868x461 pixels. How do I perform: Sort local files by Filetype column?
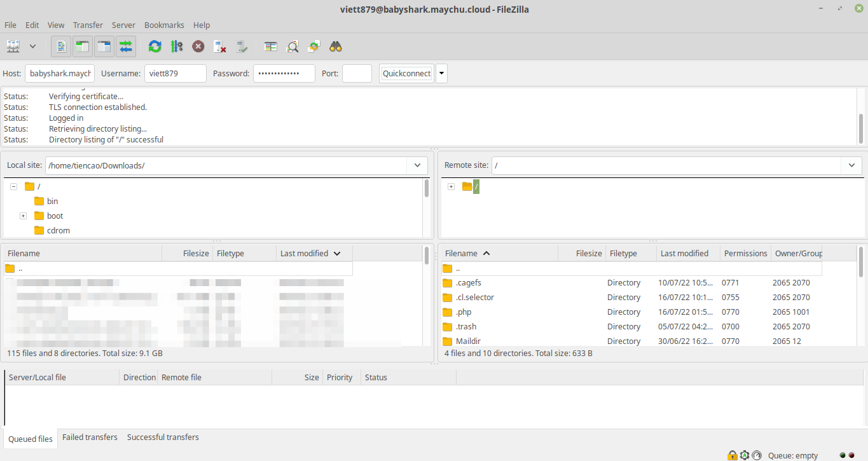pos(244,253)
